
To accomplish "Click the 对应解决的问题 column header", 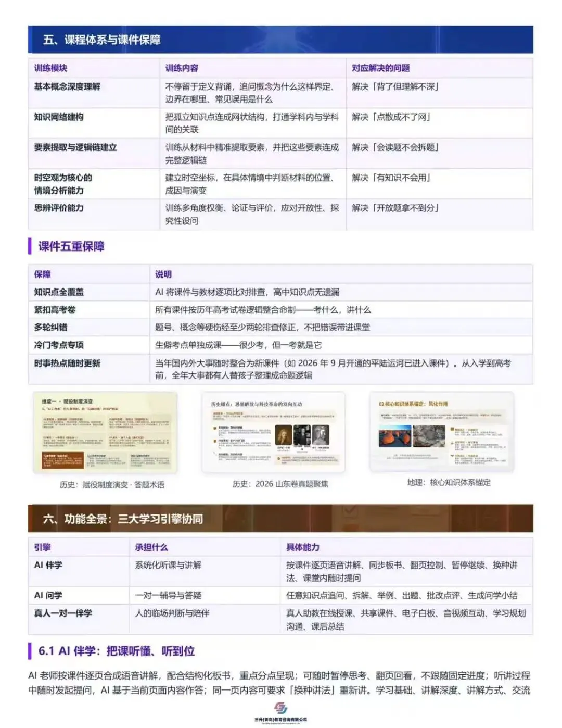I will [381, 68].
